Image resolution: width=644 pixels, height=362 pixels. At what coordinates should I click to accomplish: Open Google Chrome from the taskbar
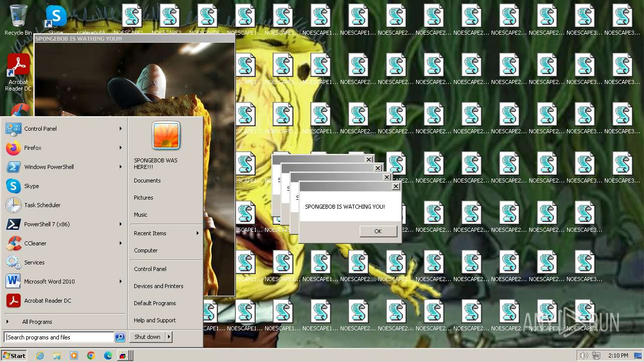(x=91, y=355)
